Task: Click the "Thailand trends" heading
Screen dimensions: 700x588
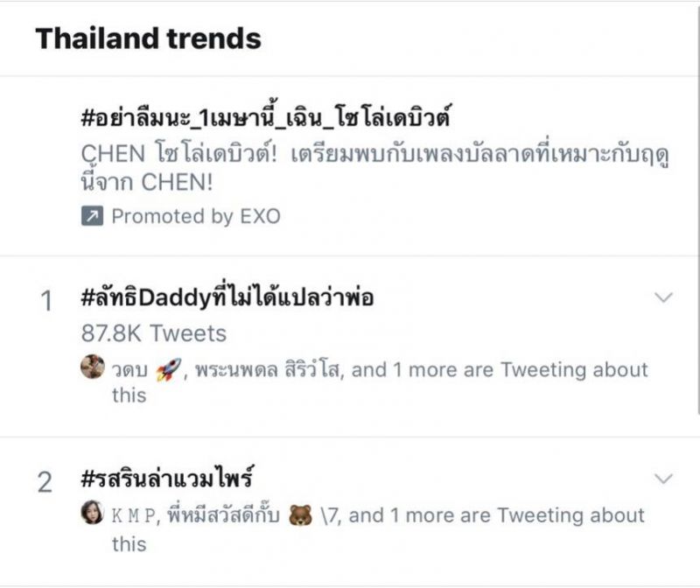Action: coord(148,38)
